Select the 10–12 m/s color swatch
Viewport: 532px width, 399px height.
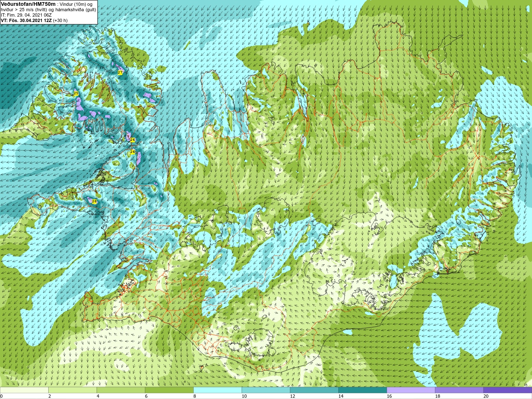[x=266, y=390]
